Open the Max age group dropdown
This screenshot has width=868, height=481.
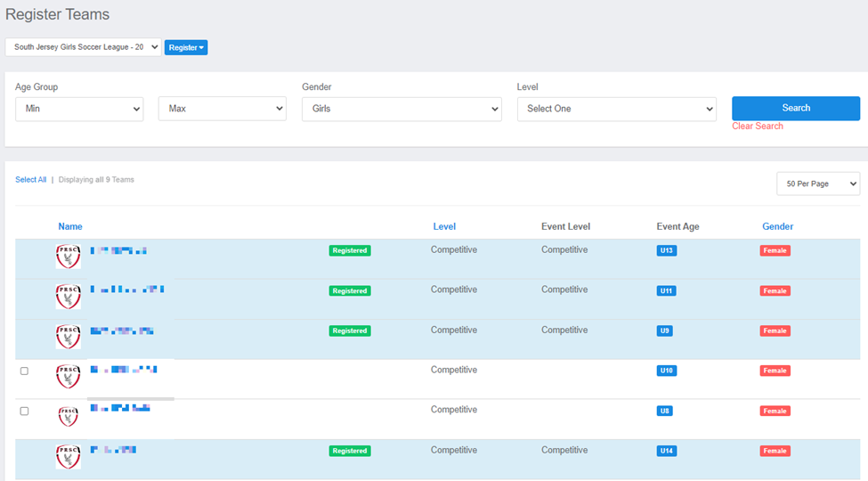pyautogui.click(x=222, y=109)
